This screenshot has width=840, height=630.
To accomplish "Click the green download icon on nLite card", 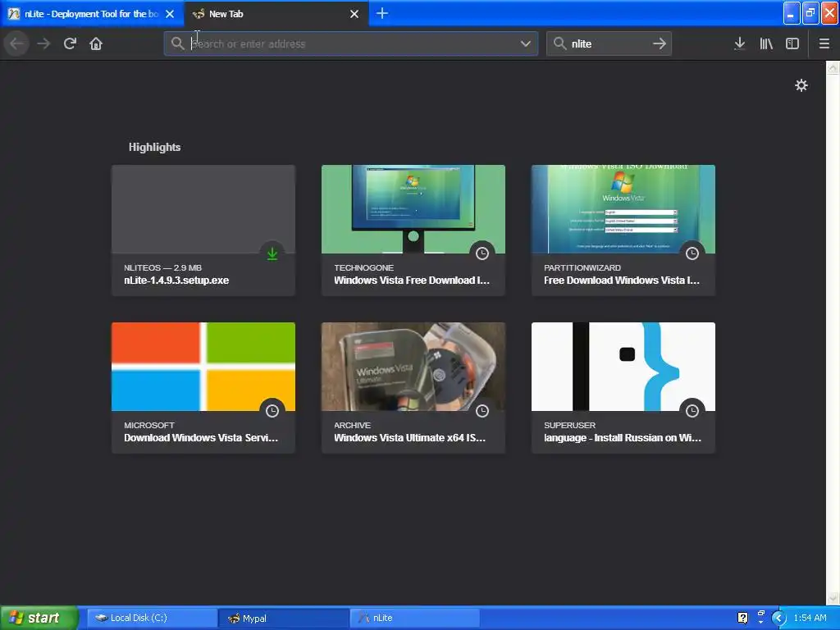I will [272, 253].
